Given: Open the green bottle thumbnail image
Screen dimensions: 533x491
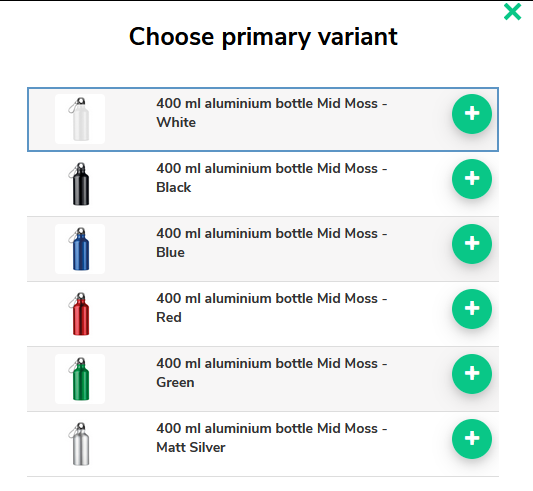Looking at the screenshot, I should pos(80,379).
